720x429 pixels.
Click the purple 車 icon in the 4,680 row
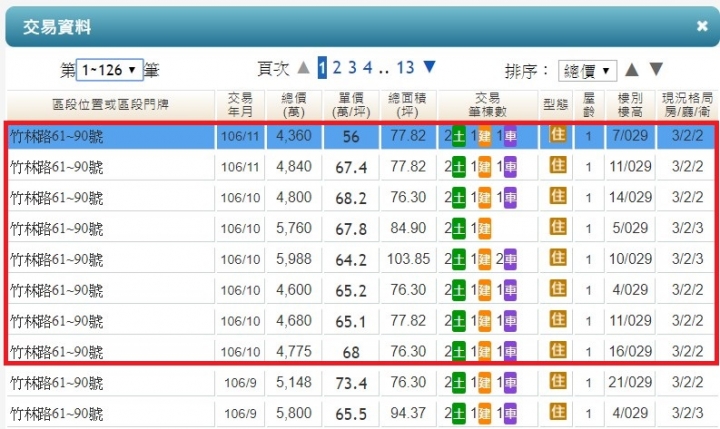click(510, 322)
